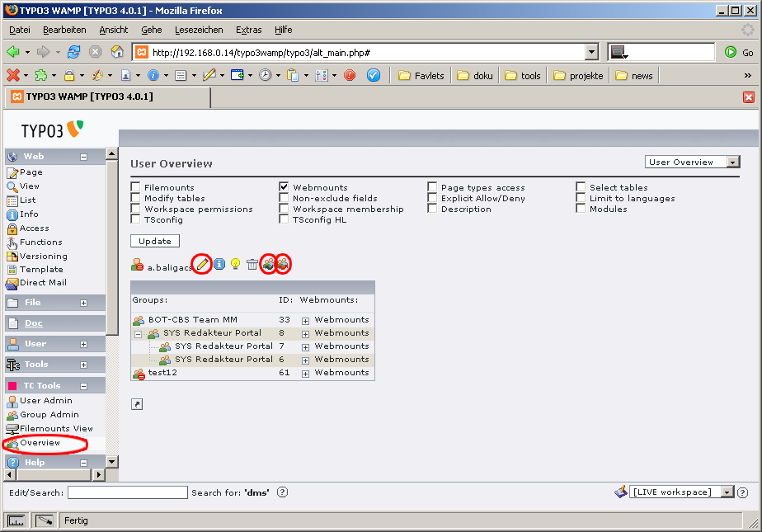
Task: Enable the Workspace membership checkbox
Action: (x=284, y=209)
